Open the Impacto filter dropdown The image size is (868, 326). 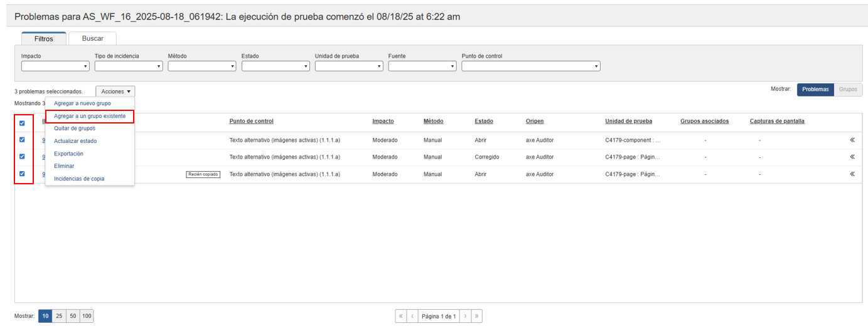[55, 66]
